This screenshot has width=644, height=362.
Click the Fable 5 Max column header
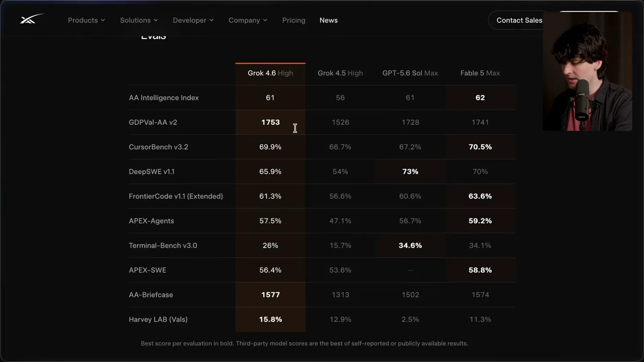pos(480,73)
